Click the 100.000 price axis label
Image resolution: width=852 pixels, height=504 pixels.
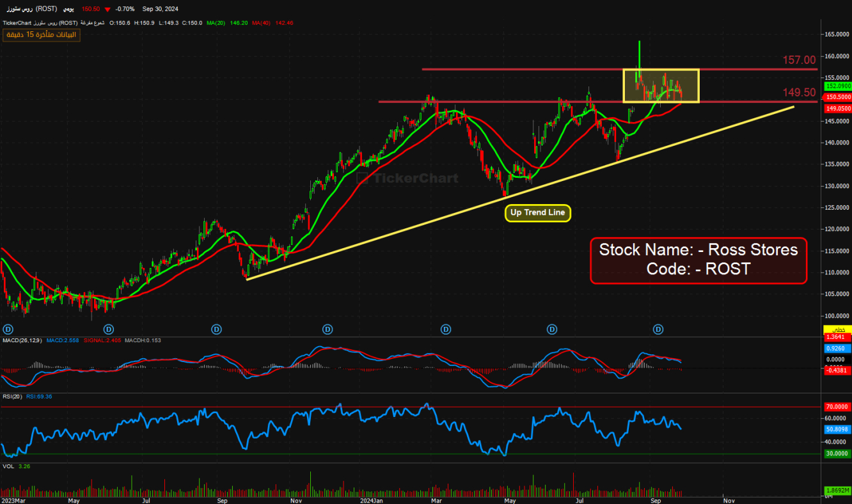837,316
